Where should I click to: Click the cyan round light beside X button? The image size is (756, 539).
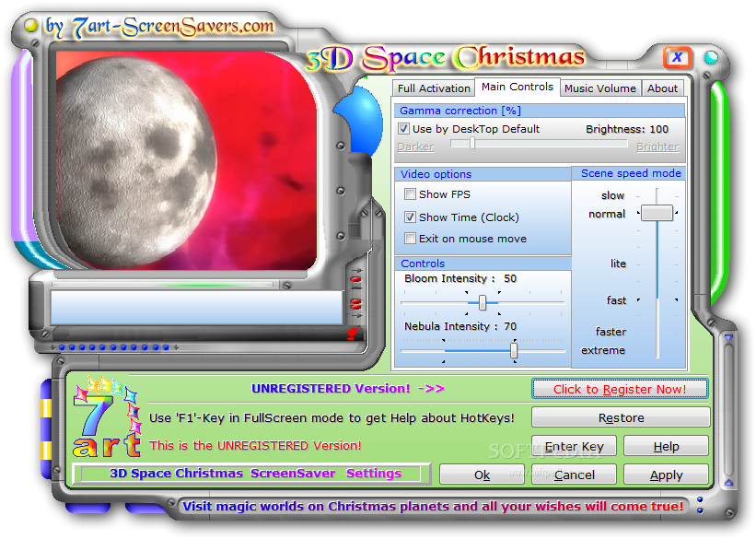(x=711, y=57)
